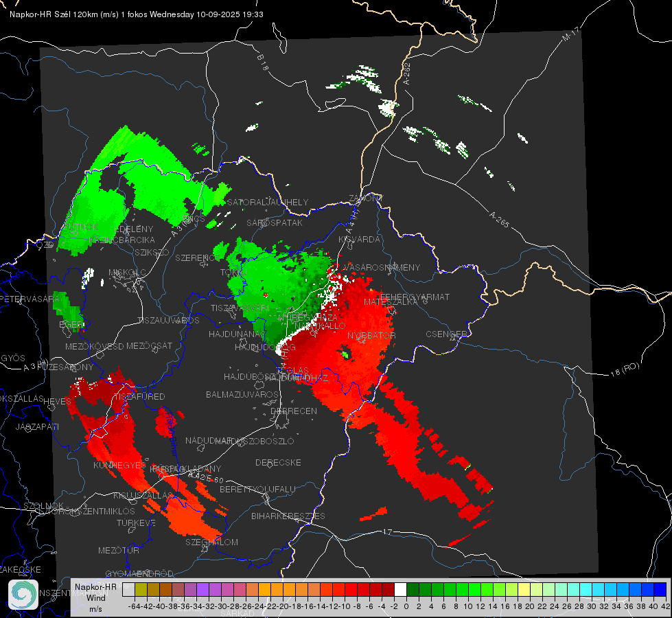Select the PÉTERVÁSÁRA label
The height and width of the screenshot is (618, 672).
pyautogui.click(x=30, y=299)
